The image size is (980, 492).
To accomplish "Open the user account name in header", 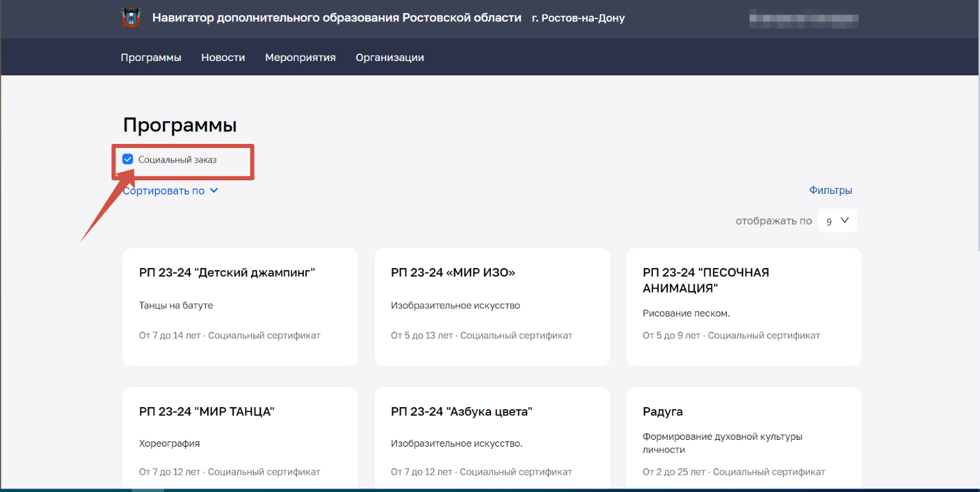I will click(803, 19).
